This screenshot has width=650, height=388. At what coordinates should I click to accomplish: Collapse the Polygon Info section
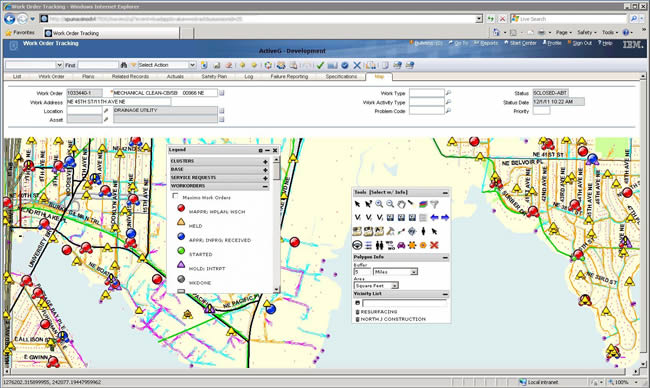click(x=445, y=257)
